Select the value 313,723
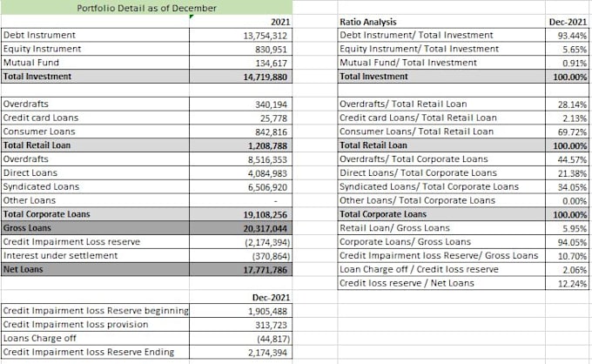The height and width of the screenshot is (364, 592). click(x=241, y=324)
